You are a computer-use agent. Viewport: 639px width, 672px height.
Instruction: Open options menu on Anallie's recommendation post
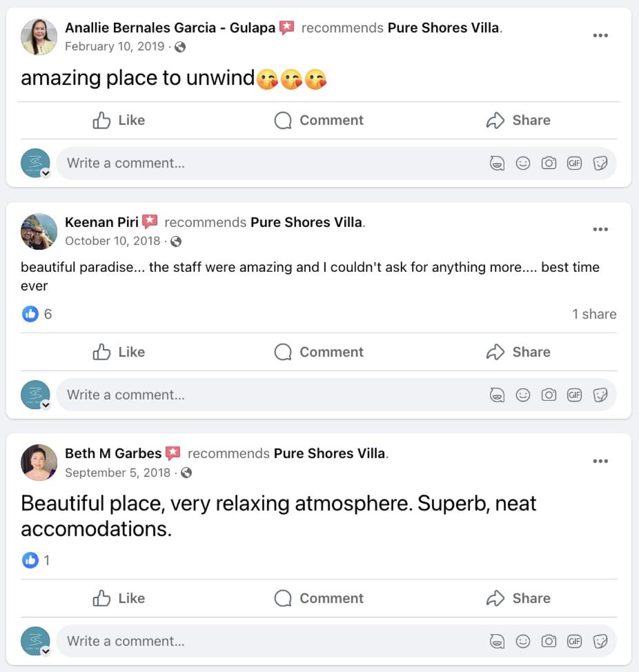[600, 36]
